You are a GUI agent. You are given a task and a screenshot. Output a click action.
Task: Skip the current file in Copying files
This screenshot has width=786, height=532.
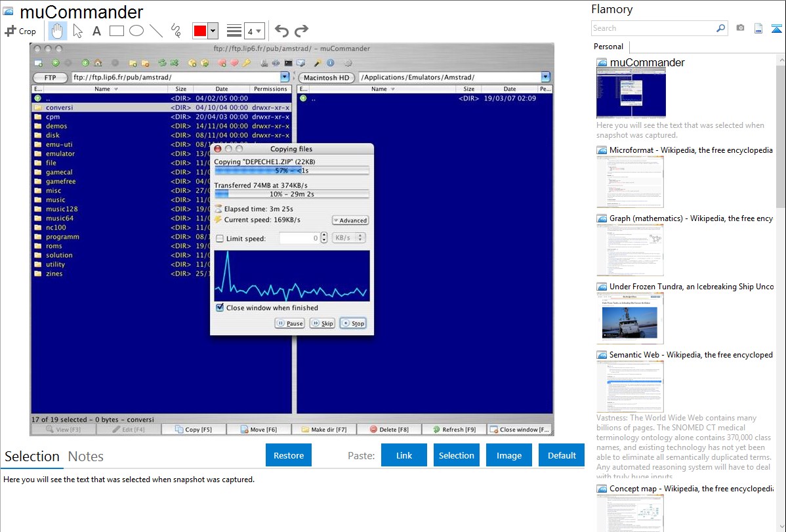[322, 323]
